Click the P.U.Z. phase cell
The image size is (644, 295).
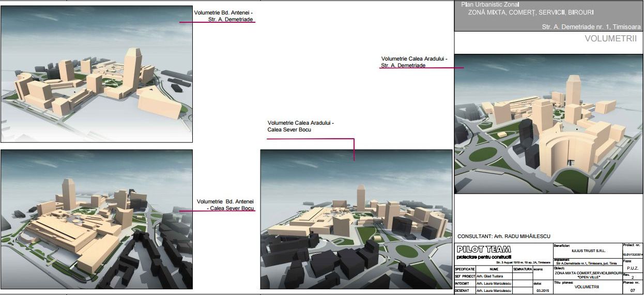632,268
